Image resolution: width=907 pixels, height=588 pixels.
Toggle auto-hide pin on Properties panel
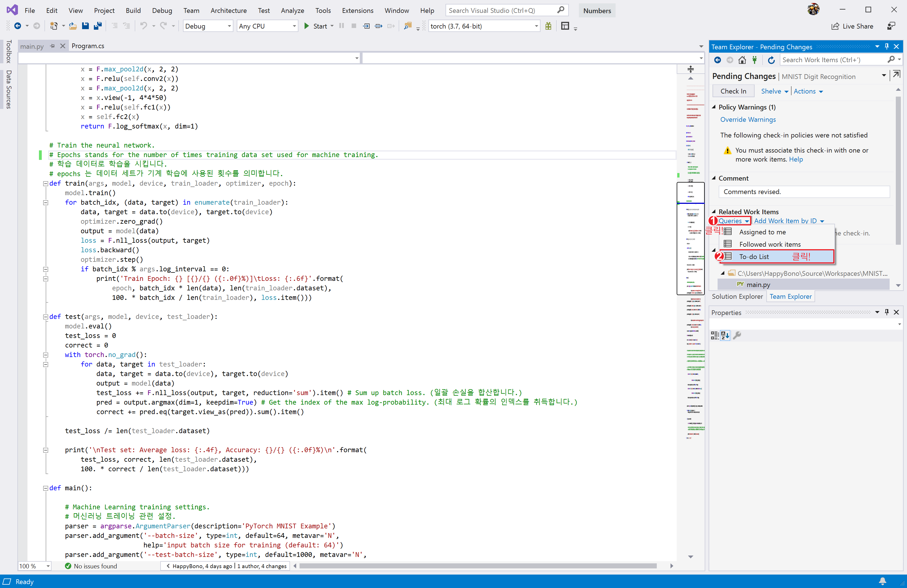[x=887, y=312]
